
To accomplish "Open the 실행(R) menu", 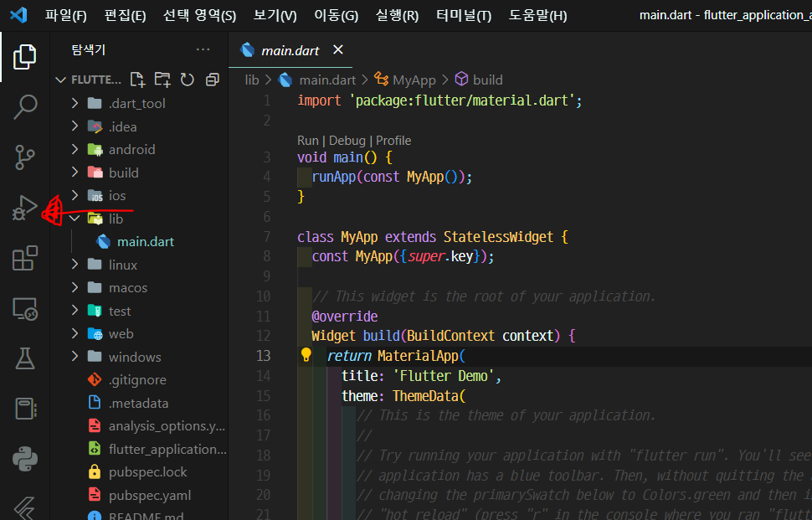I will 397,15.
